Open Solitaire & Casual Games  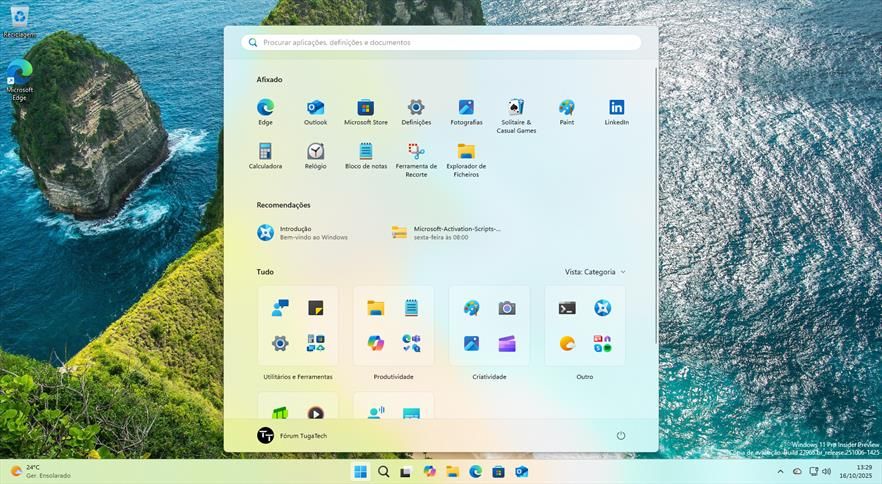click(x=516, y=115)
